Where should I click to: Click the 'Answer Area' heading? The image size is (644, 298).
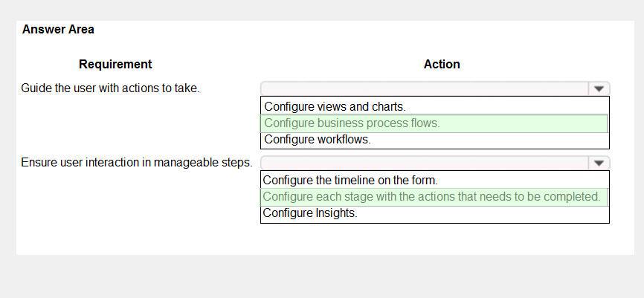pos(58,30)
